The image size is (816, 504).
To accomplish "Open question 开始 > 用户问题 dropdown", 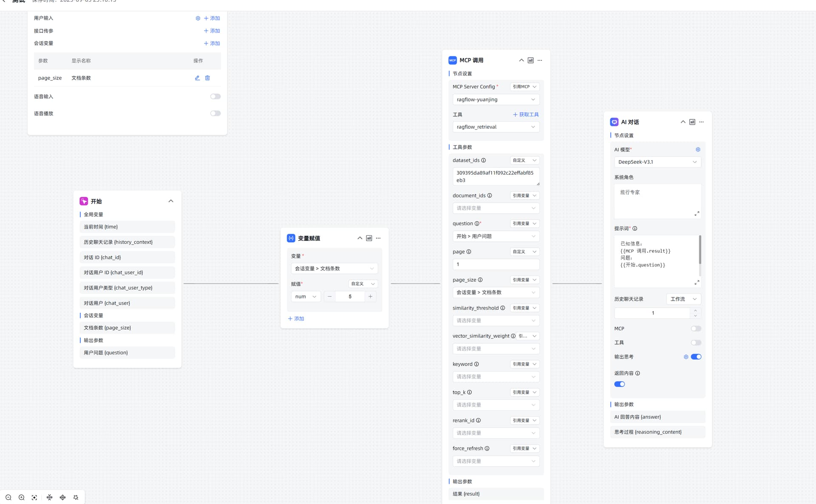I will pos(496,236).
